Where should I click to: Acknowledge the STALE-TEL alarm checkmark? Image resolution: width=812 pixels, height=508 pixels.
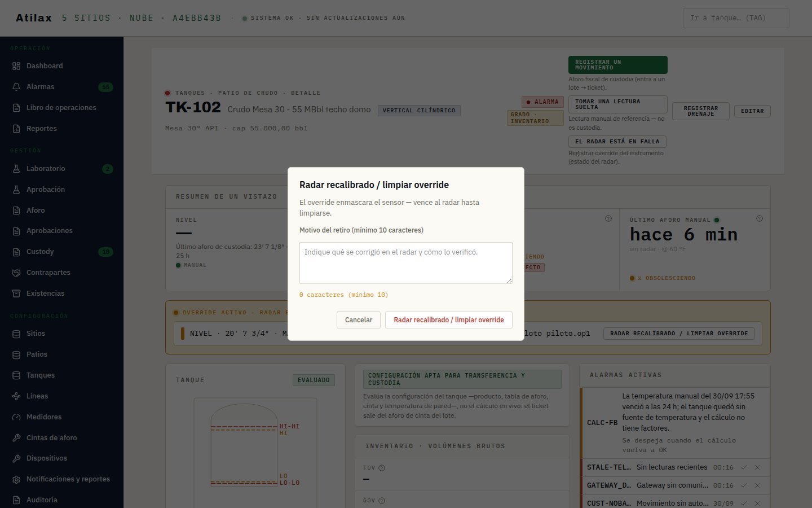coord(744,467)
